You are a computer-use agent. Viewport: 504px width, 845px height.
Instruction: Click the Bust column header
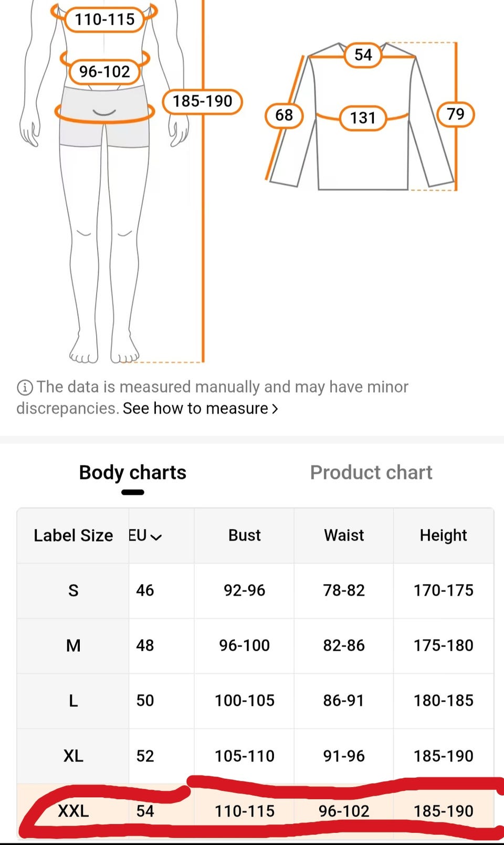[x=244, y=535]
